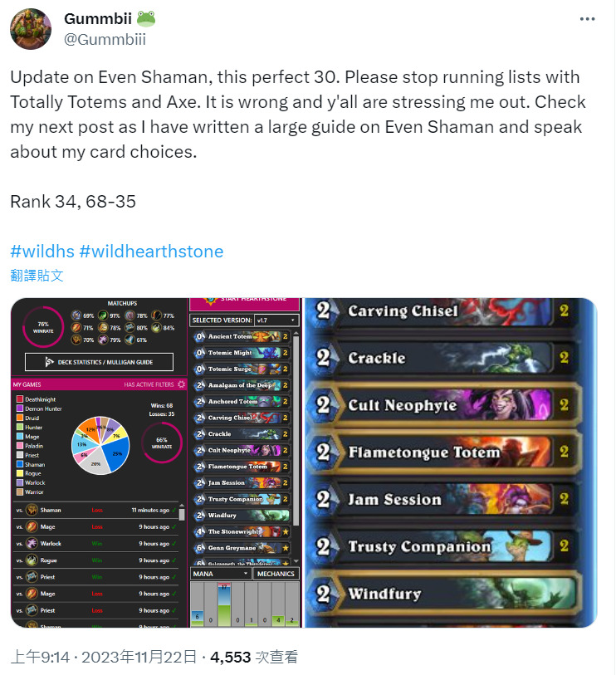
Task: Open Deck Statistics / Mulligan Guide
Action: [x=100, y=362]
